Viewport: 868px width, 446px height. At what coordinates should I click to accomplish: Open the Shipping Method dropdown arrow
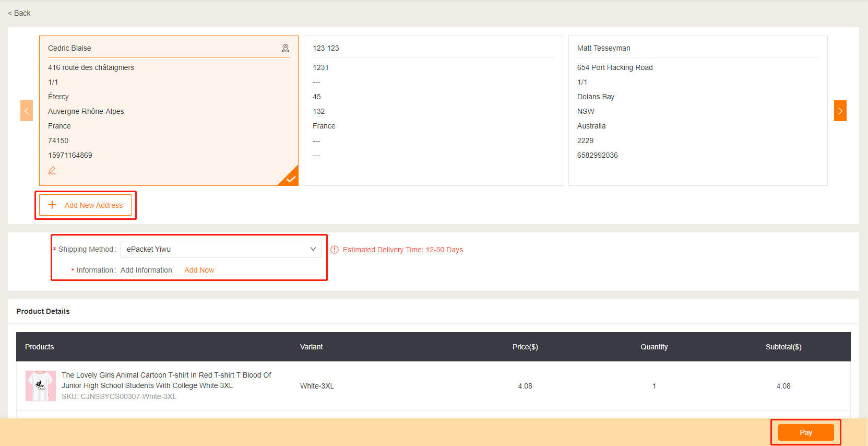(313, 249)
